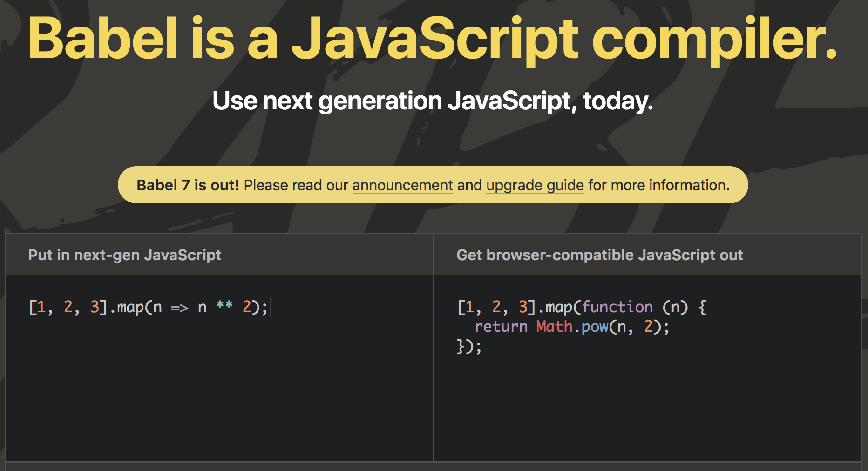Click the 'Put in next-gen JavaScript' header
Screen dimensions: 868x471
125,255
